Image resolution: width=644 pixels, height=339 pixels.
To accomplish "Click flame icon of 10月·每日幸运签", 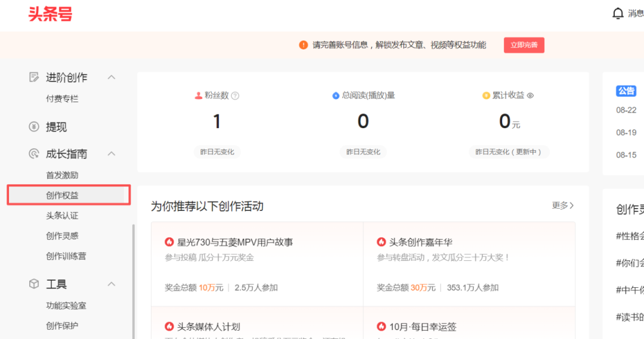I will pos(381,326).
